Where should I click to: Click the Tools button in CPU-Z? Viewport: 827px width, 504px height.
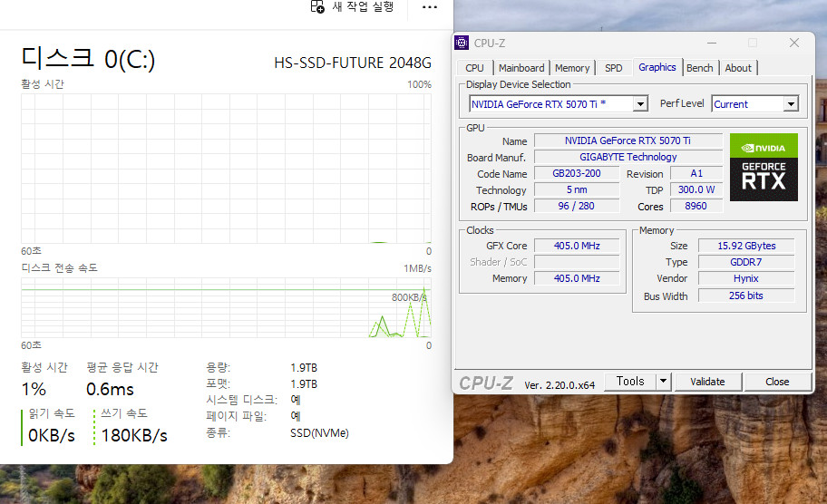(x=630, y=381)
